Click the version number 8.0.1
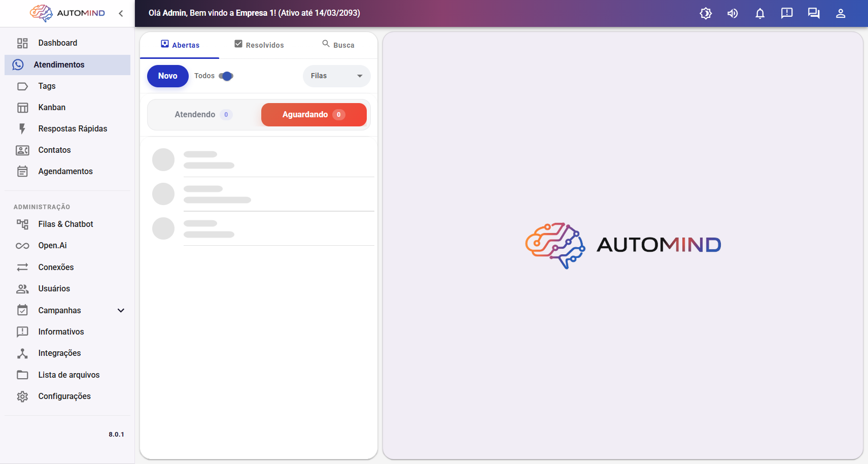This screenshot has width=868, height=464. pos(116,435)
